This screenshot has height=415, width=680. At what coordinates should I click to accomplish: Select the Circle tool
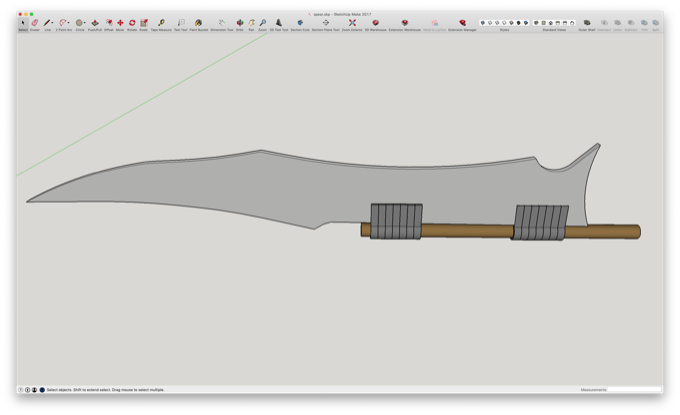point(79,23)
